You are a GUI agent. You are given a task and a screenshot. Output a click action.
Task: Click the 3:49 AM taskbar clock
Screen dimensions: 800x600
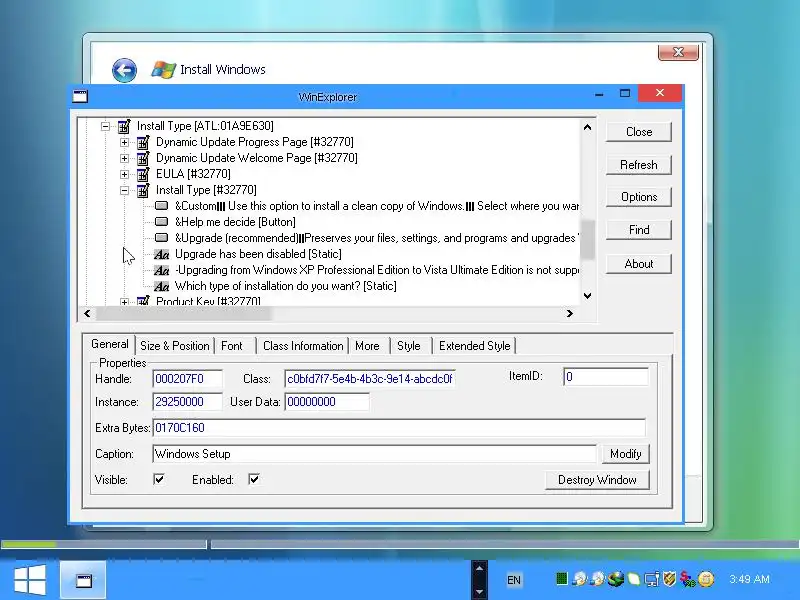[x=749, y=579]
